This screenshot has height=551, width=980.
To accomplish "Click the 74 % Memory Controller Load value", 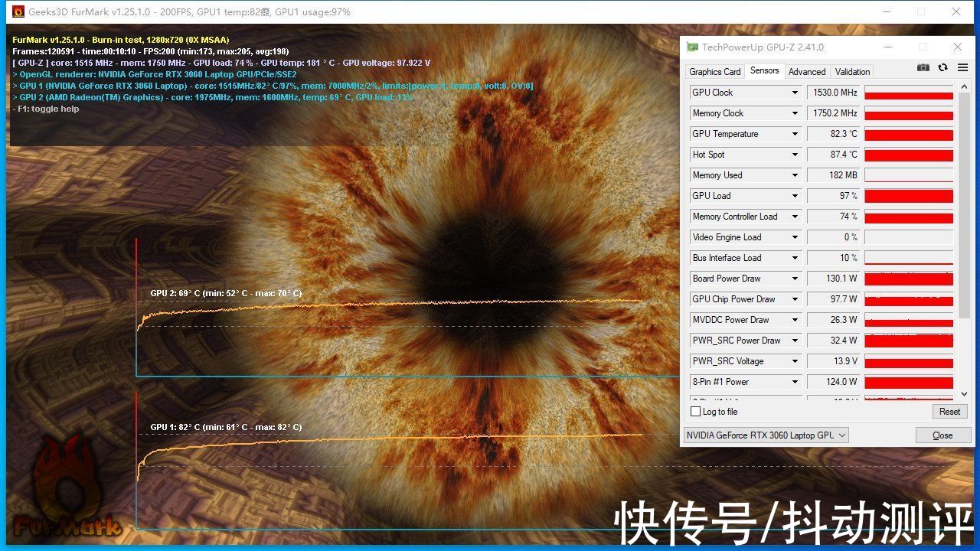I will pyautogui.click(x=835, y=217).
